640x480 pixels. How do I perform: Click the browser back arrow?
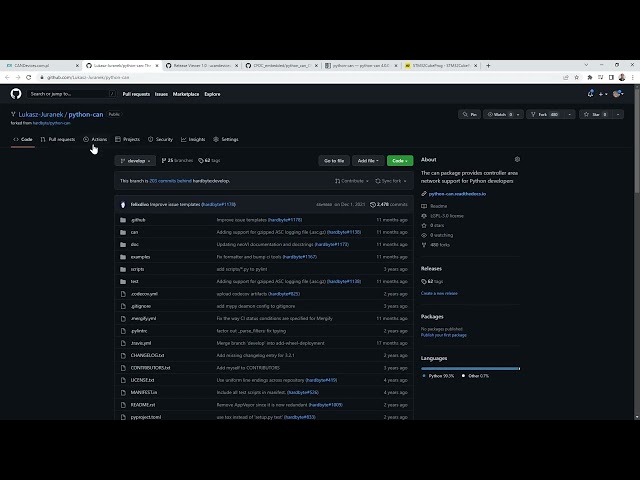pyautogui.click(x=7, y=77)
